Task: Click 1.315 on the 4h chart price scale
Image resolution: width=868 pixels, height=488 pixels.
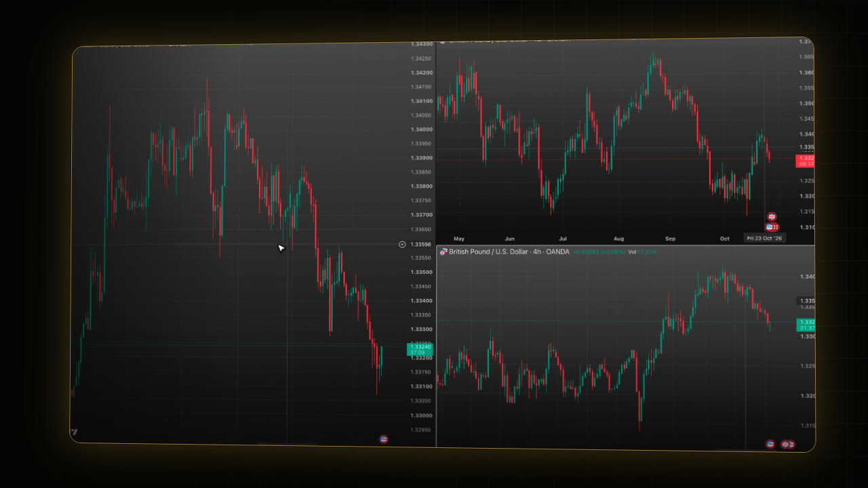Action: pyautogui.click(x=807, y=426)
